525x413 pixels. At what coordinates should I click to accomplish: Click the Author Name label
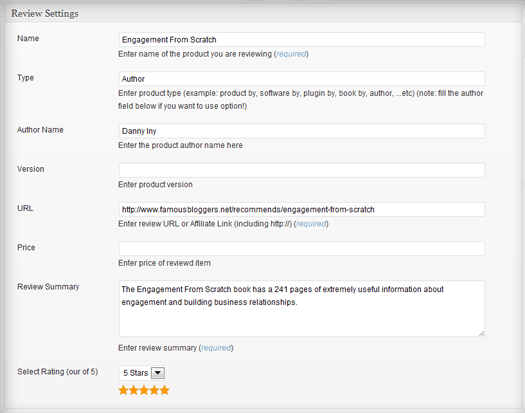pos(40,130)
